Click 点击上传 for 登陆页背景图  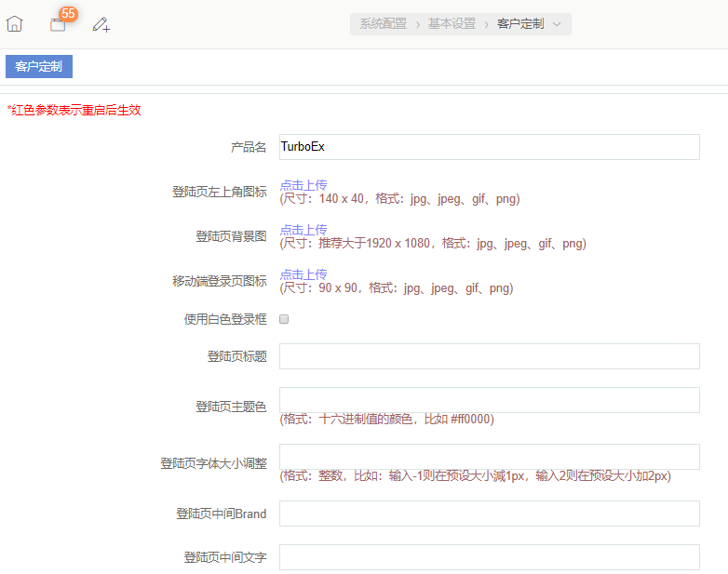coord(303,230)
